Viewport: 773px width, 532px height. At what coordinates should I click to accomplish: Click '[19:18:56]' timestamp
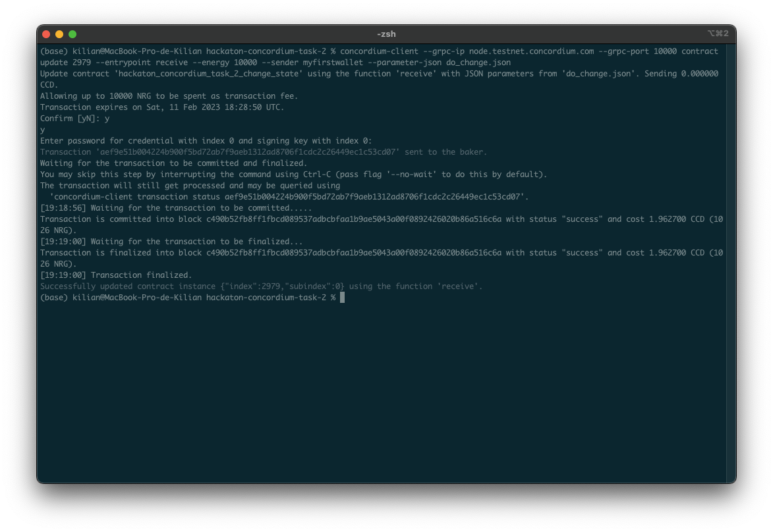tap(63, 208)
